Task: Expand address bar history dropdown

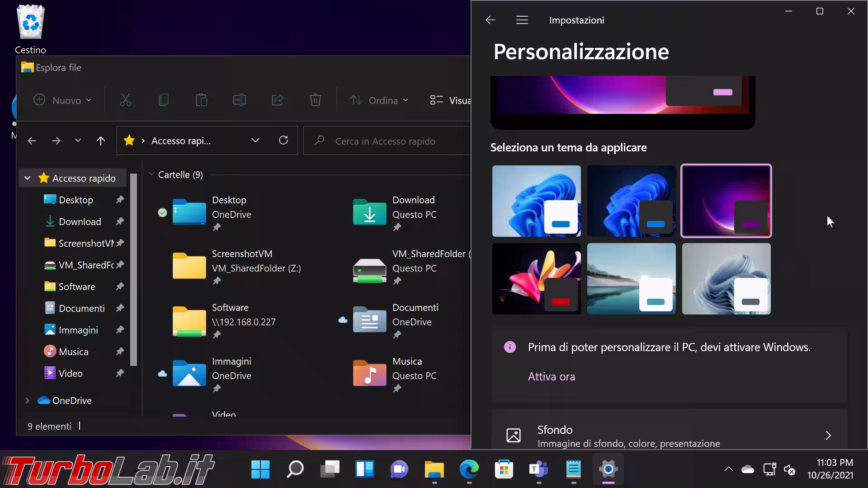Action: tap(255, 141)
